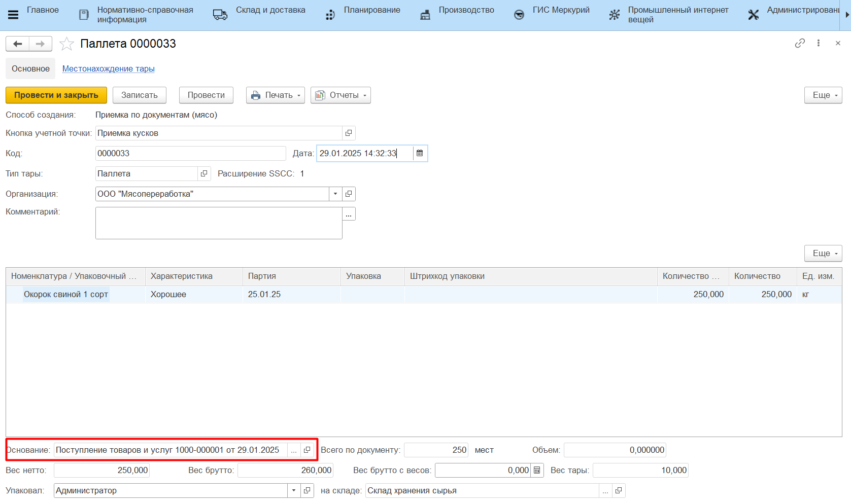This screenshot has width=851, height=504.
Task: Open the Склад и доставка menu section
Action: pyautogui.click(x=270, y=10)
